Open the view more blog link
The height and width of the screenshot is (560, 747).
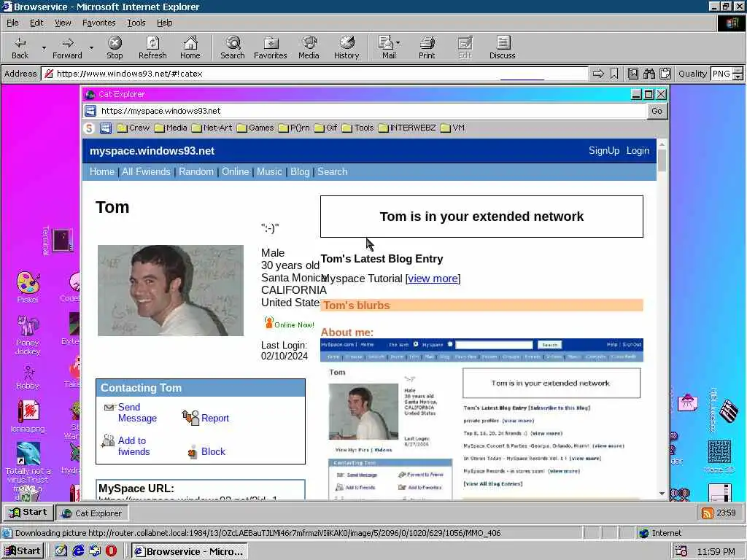pos(433,279)
